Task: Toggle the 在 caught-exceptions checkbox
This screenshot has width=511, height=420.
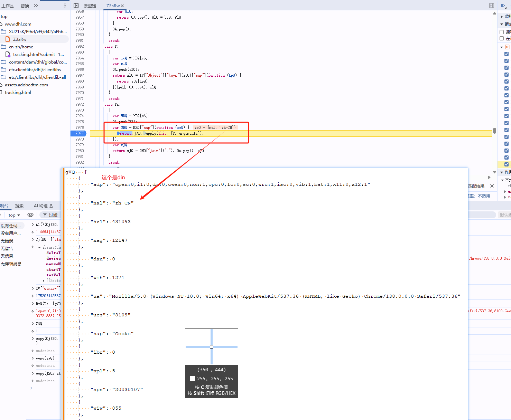Action: coord(502,38)
